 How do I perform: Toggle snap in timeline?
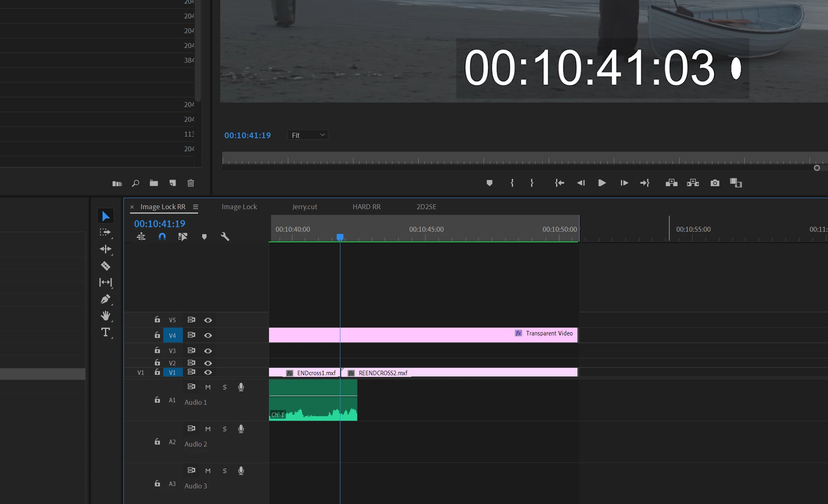point(162,237)
